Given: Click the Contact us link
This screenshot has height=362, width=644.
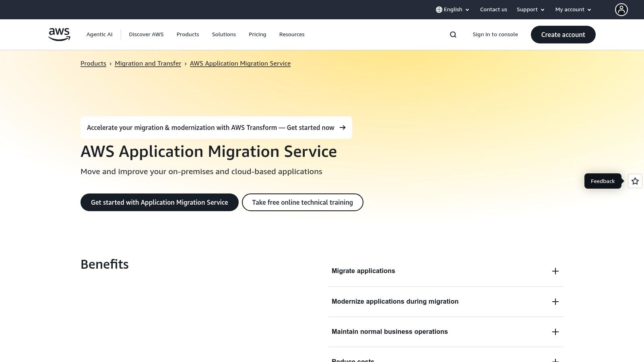Looking at the screenshot, I should (493, 10).
